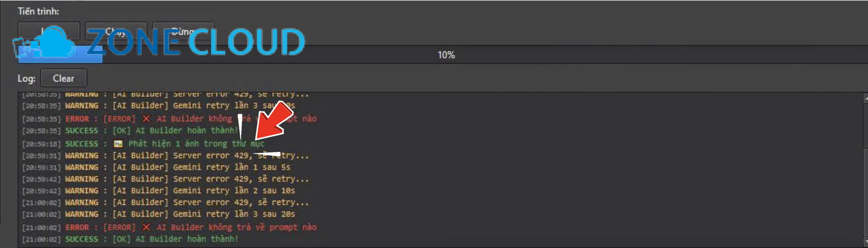
Task: Click the picture icon in the Phát hiện log line
Action: pyautogui.click(x=118, y=144)
